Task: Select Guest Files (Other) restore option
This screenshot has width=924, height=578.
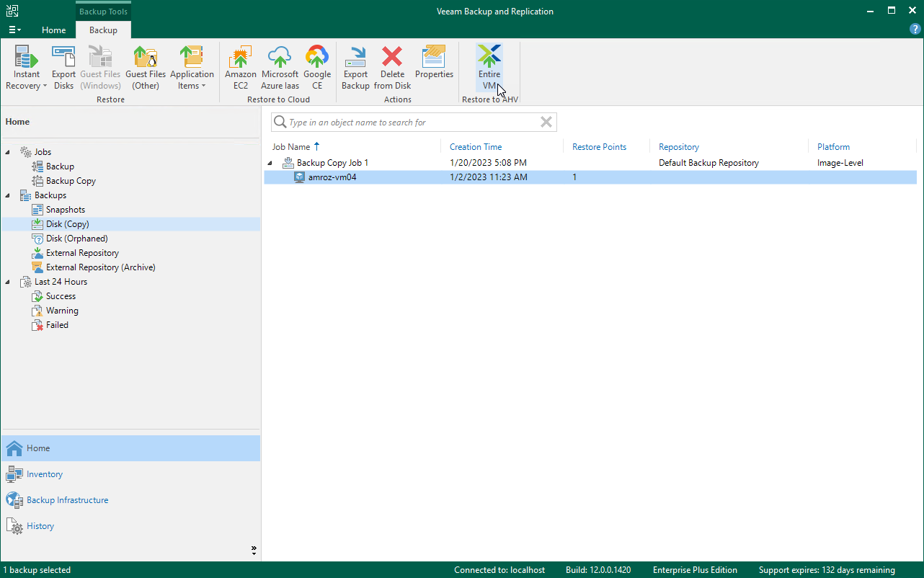Action: (x=146, y=67)
